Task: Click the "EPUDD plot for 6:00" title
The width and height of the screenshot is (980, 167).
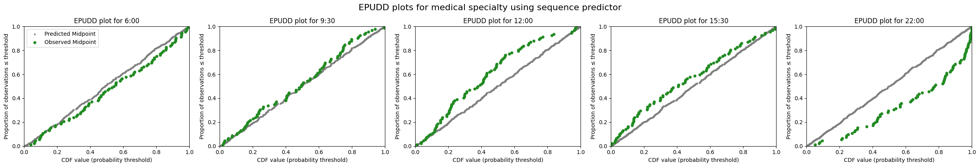Action: tap(107, 21)
